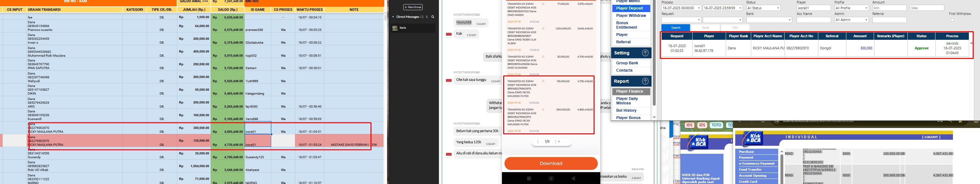Click the CSV export button
The image size is (980, 184).
coord(735,27)
